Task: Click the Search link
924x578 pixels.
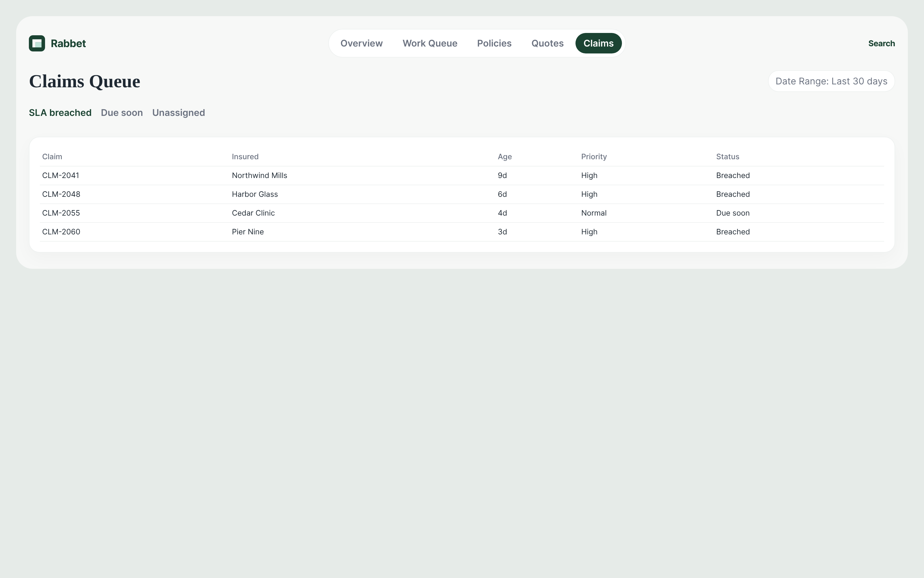Action: pos(881,44)
